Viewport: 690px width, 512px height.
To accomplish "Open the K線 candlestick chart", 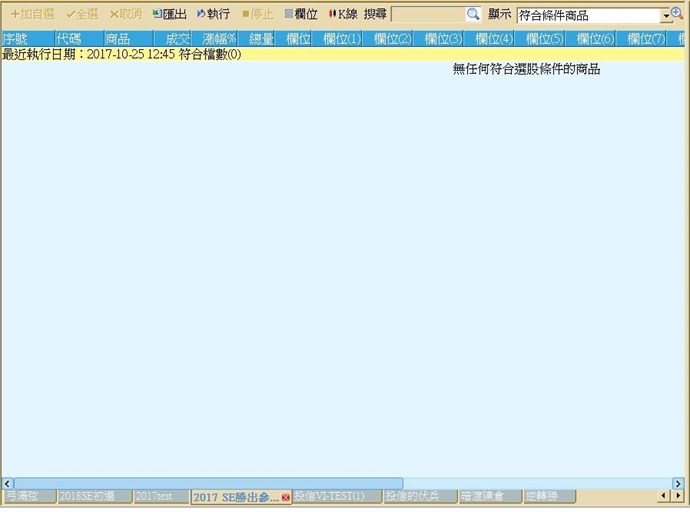I will pyautogui.click(x=343, y=14).
